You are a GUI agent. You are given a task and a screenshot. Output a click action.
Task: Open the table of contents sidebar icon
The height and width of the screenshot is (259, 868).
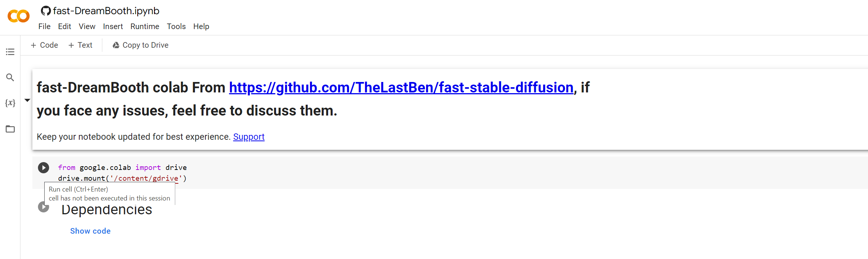coord(10,52)
